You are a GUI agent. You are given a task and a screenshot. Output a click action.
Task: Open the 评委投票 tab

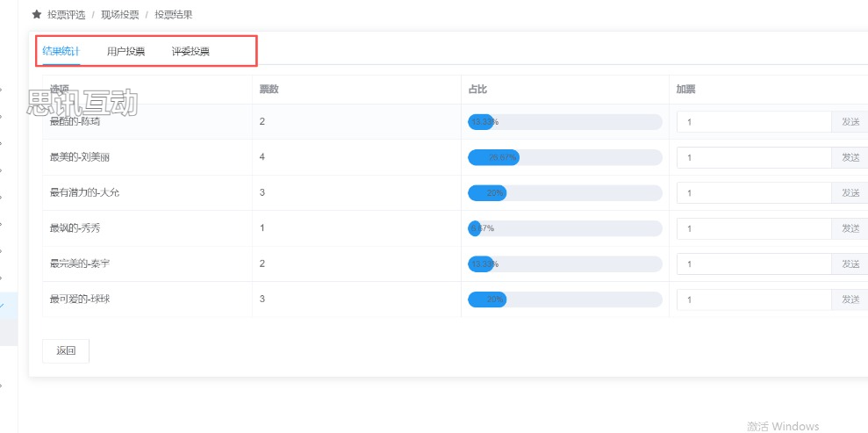(190, 51)
